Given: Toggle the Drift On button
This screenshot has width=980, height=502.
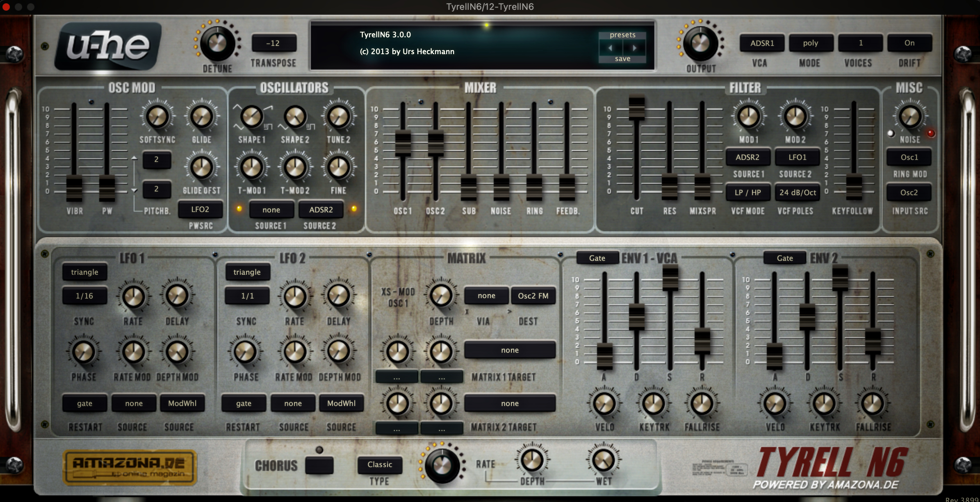Looking at the screenshot, I should (x=909, y=43).
